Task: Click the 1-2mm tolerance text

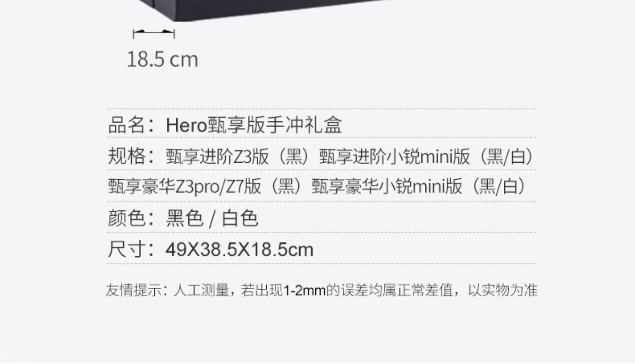Action: tap(304, 291)
